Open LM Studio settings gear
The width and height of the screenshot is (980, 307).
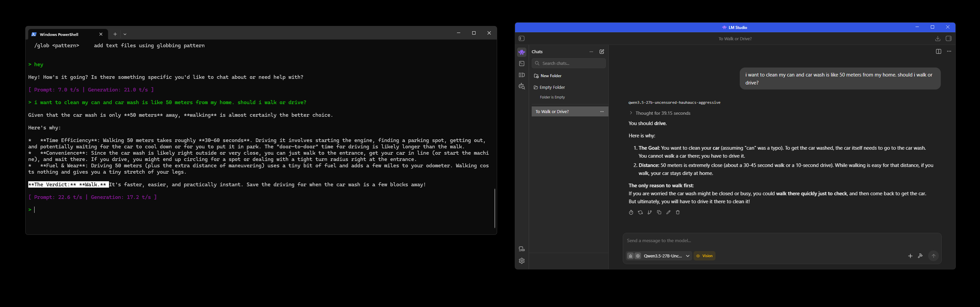pyautogui.click(x=522, y=261)
